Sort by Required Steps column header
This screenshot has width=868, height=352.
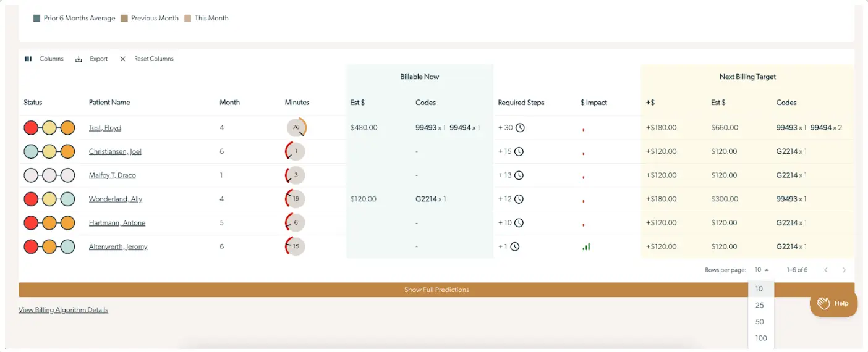(521, 103)
